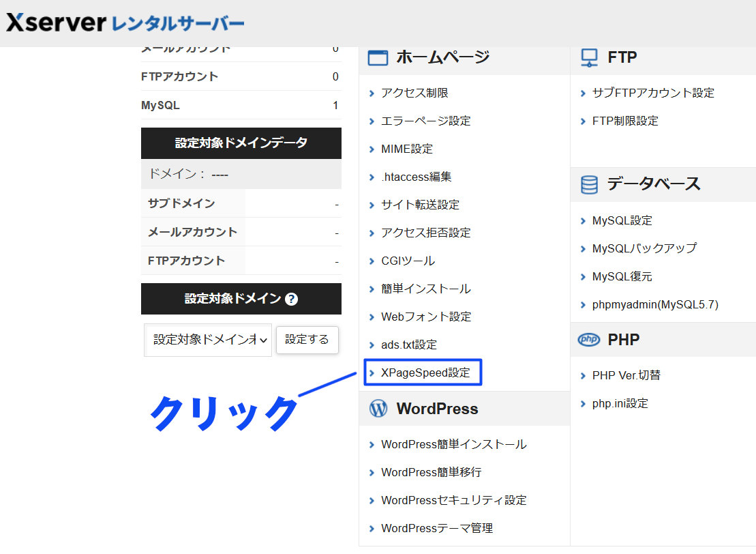
Task: Click FTPアカウント row showing count 0
Action: (x=241, y=76)
